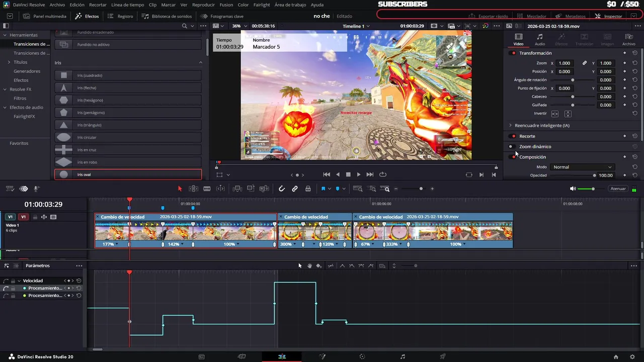Select the blade edit tool
This screenshot has width=644, height=362.
[207, 189]
